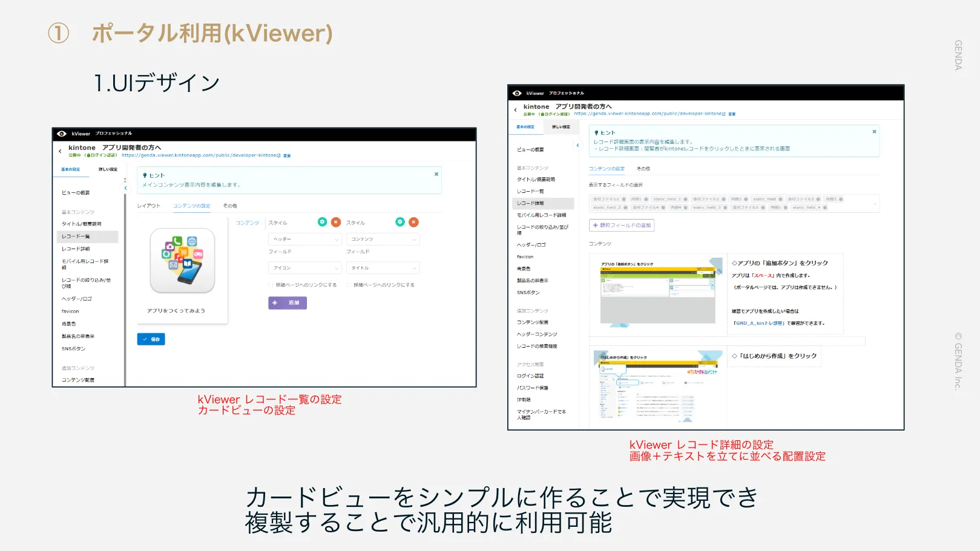The width and height of the screenshot is (980, 551).
Task: Click the purple 追加 button
Action: click(x=288, y=303)
